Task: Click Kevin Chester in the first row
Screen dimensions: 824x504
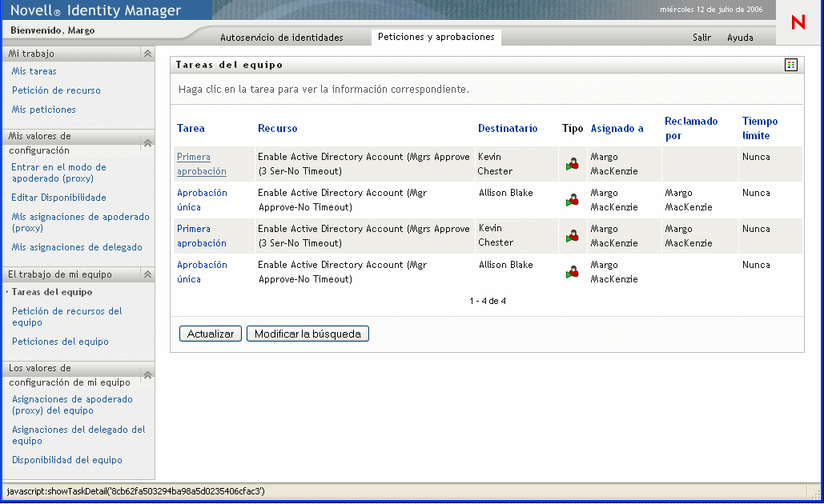Action: pos(495,164)
